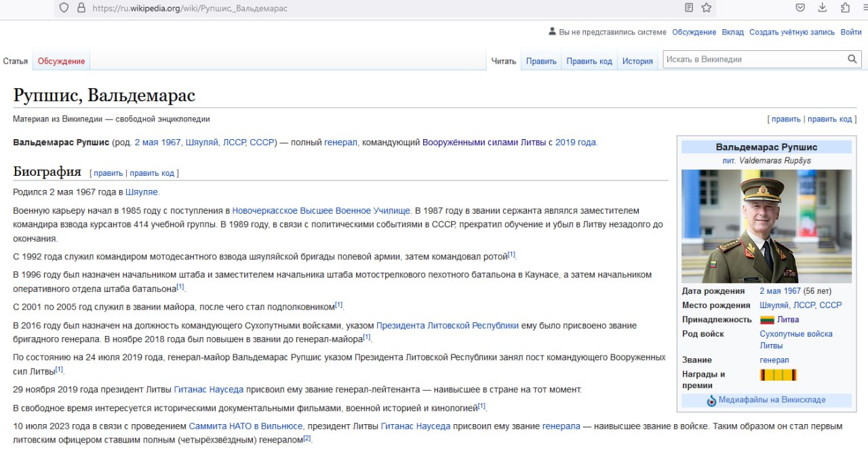Open '1967' year link in infobox
Screen dimensions: 868x454
[x=793, y=291]
